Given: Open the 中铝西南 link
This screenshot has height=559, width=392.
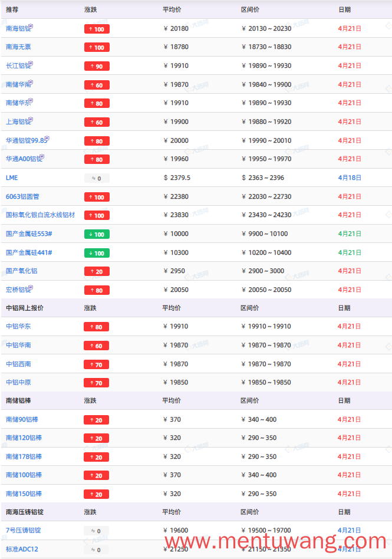Looking at the screenshot, I should (18, 364).
